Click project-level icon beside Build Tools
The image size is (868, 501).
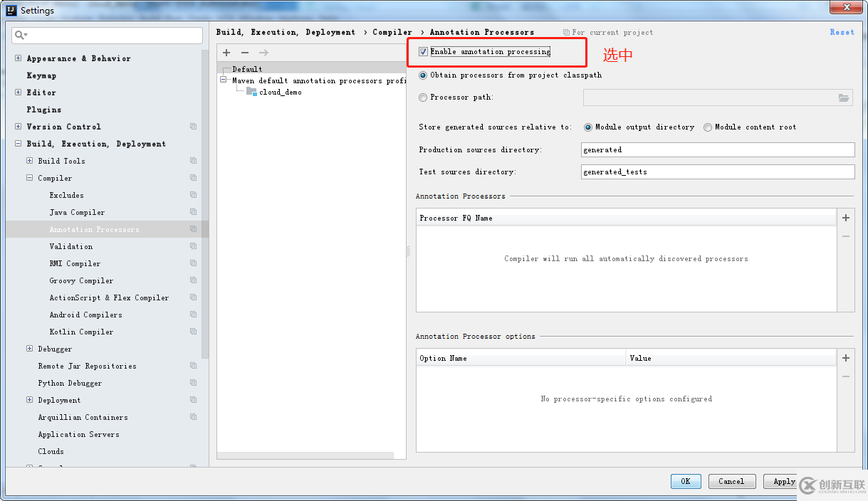point(193,161)
